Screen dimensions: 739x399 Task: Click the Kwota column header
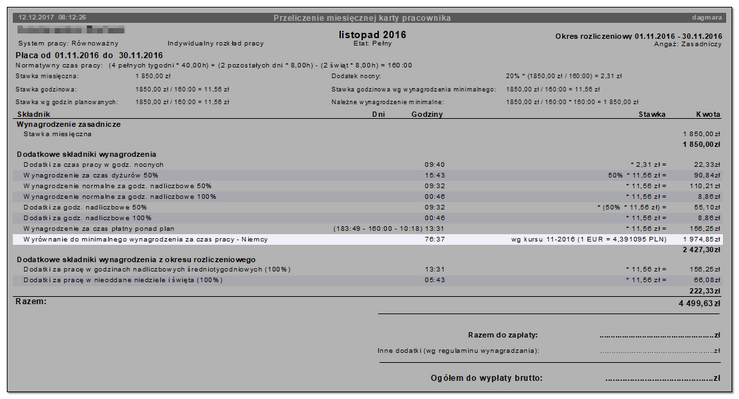click(x=708, y=114)
